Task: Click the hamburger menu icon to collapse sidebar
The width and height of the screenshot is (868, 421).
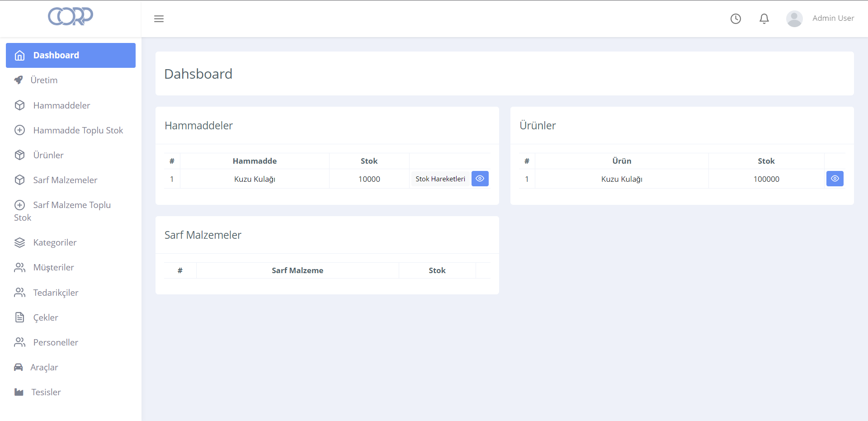Action: [159, 19]
